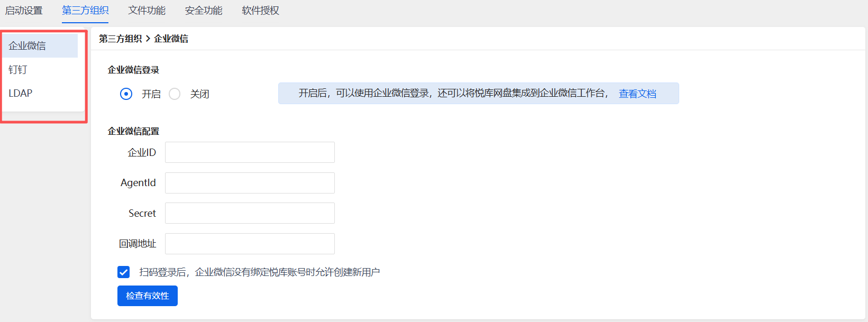Go to the 安全功能 tab
The image size is (868, 322).
(204, 11)
